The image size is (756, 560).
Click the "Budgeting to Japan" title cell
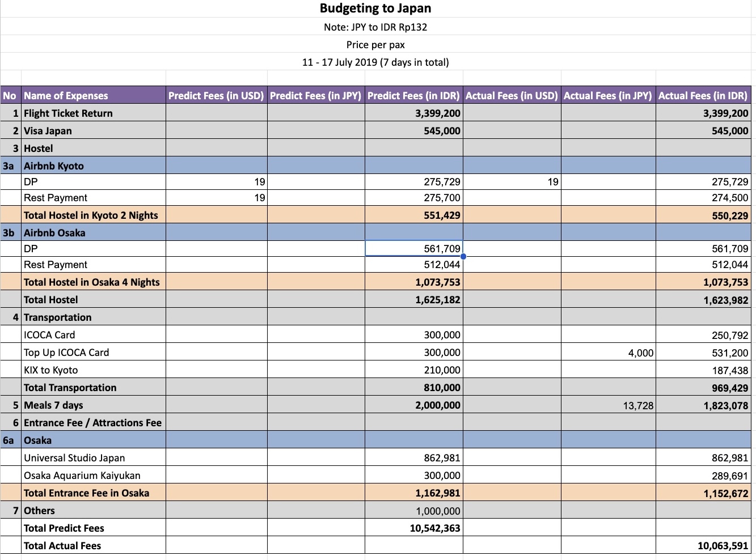375,9
